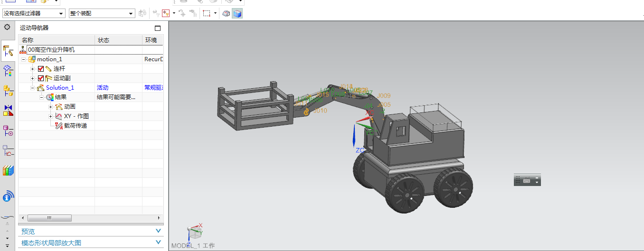Uncheck the 运动副 joints checkbox

click(41, 78)
